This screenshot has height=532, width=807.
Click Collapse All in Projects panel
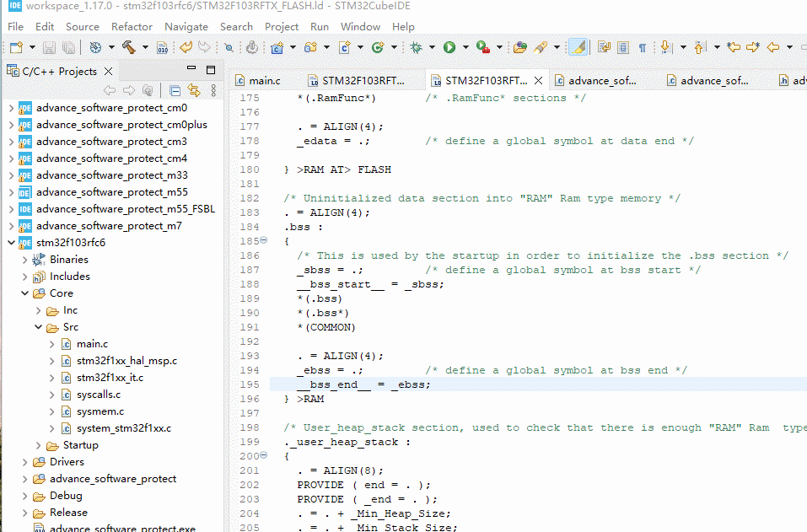point(175,91)
